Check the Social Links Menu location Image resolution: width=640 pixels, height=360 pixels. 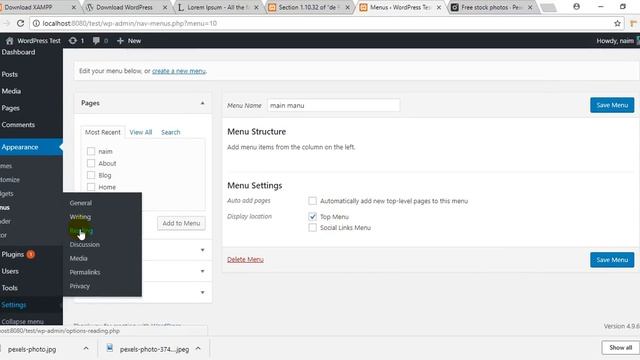click(x=312, y=227)
